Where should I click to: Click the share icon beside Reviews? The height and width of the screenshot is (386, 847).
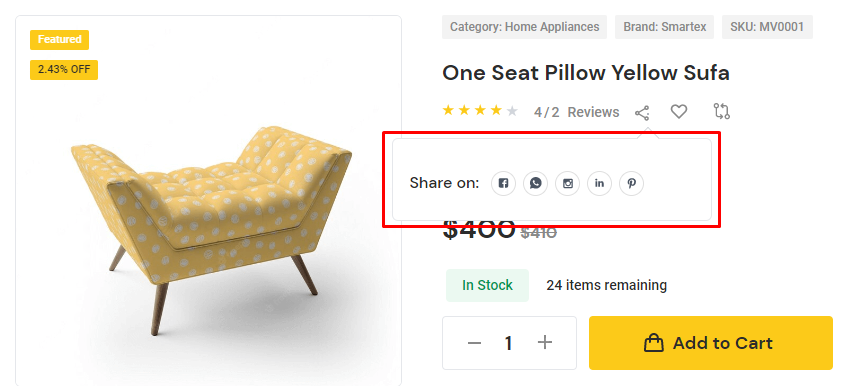tap(642, 113)
